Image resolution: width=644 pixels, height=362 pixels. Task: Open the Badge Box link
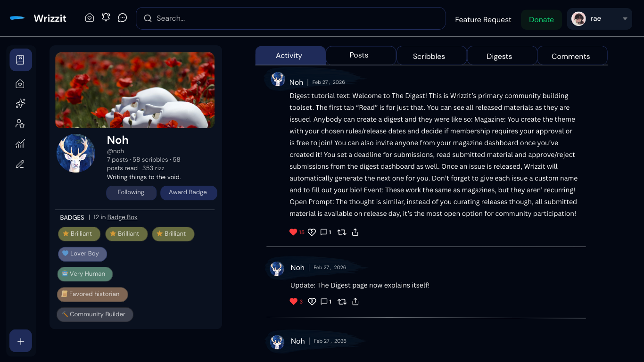click(123, 217)
